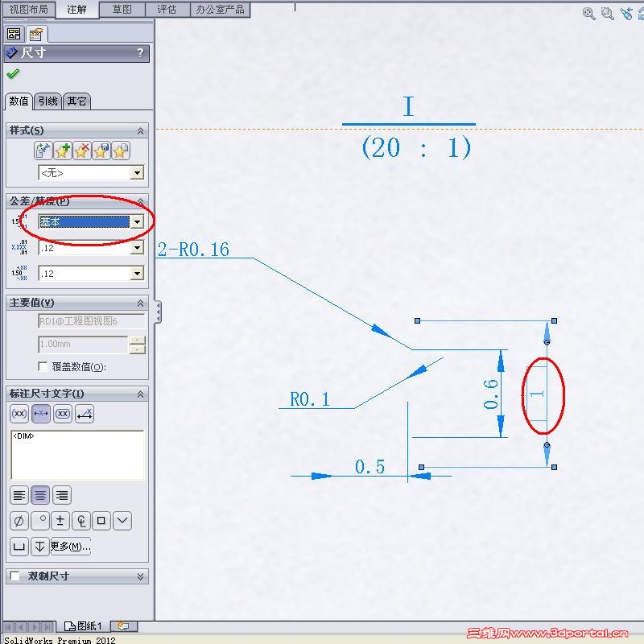The height and width of the screenshot is (644, 644).
Task: Click the RD1@工程图视图6 name field
Action: pos(91,320)
